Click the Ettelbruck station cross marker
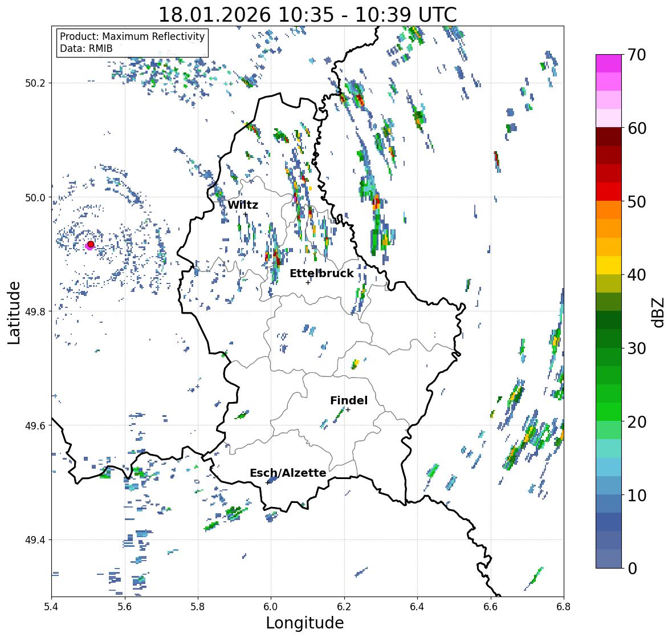 (x=308, y=282)
